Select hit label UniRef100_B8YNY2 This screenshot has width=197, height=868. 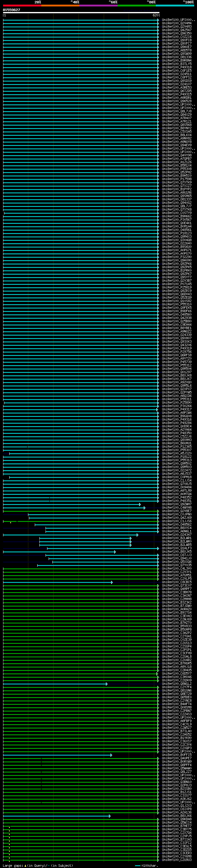pos(177,128)
